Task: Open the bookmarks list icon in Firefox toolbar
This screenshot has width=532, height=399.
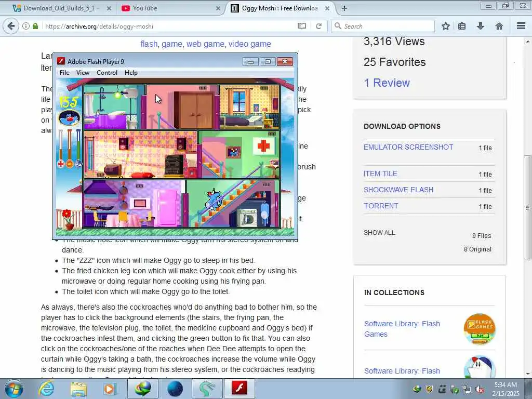Action: [462, 26]
